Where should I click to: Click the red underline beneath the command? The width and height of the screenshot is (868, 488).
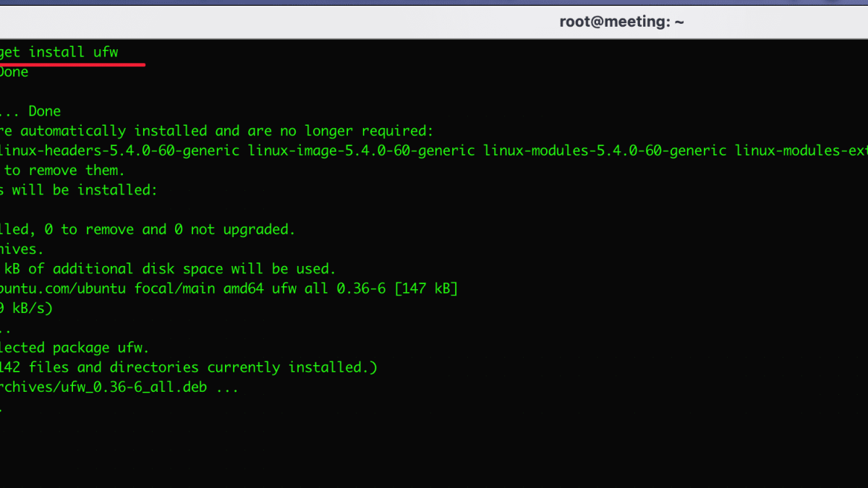click(72, 64)
